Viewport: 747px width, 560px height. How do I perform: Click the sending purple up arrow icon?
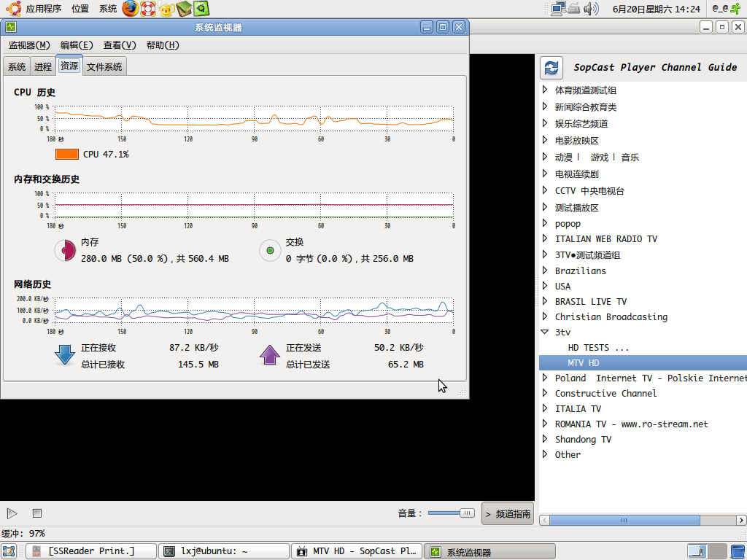(x=270, y=355)
